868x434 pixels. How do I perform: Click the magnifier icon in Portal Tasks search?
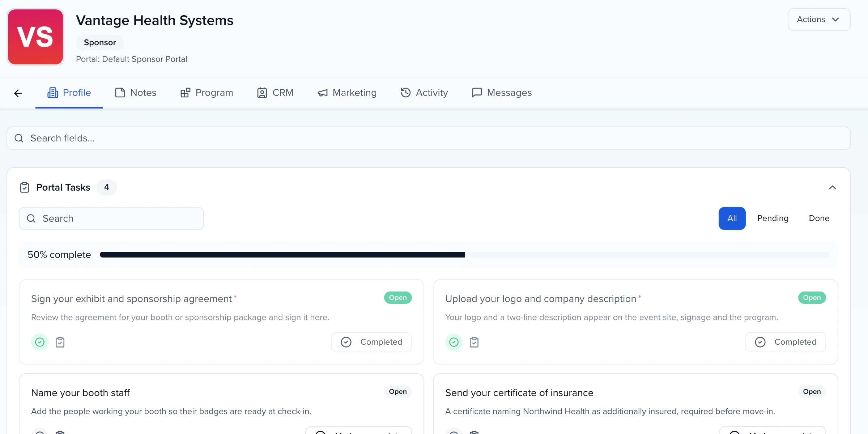[x=31, y=218]
